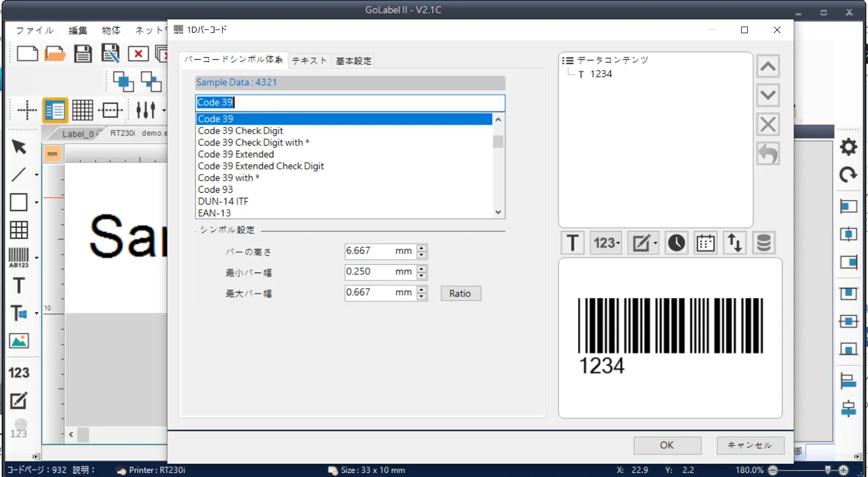Select the 1234 data content item

coord(601,74)
